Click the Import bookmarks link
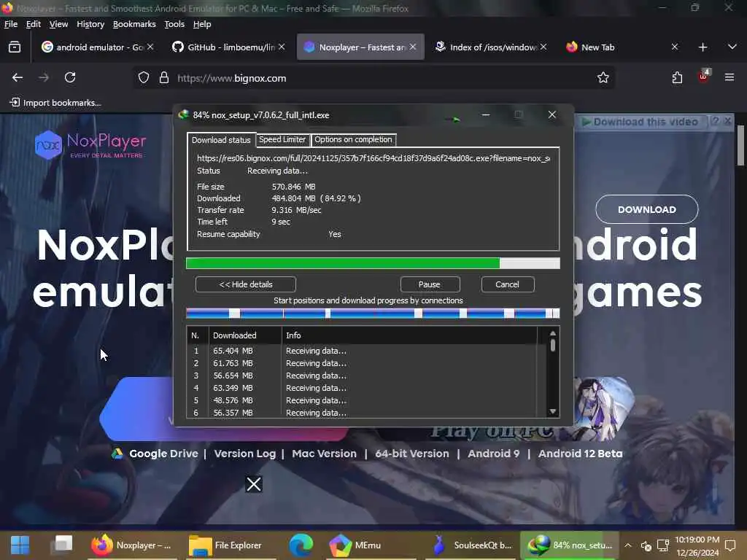 pyautogui.click(x=55, y=103)
